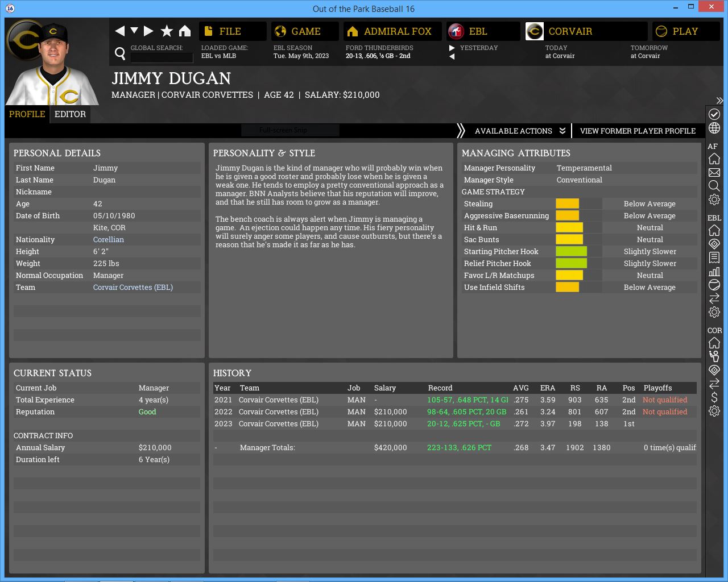Switch to the EDITOR tab
Image resolution: width=728 pixels, height=582 pixels.
pyautogui.click(x=70, y=114)
